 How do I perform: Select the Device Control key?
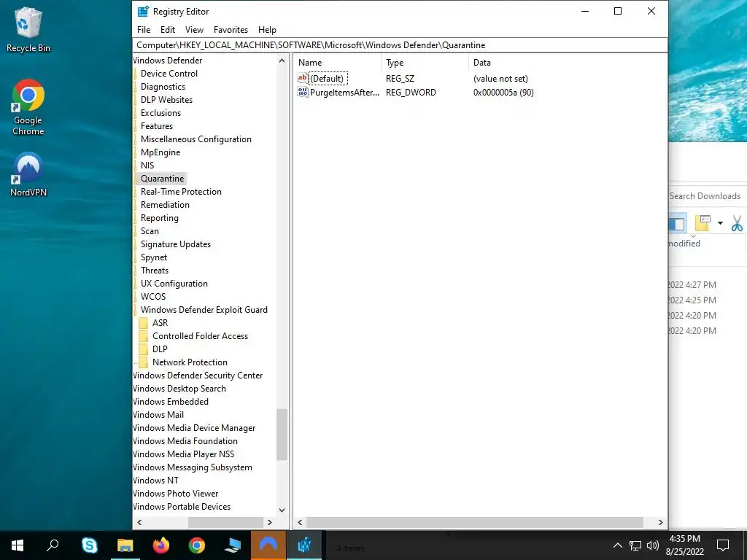[x=169, y=74]
